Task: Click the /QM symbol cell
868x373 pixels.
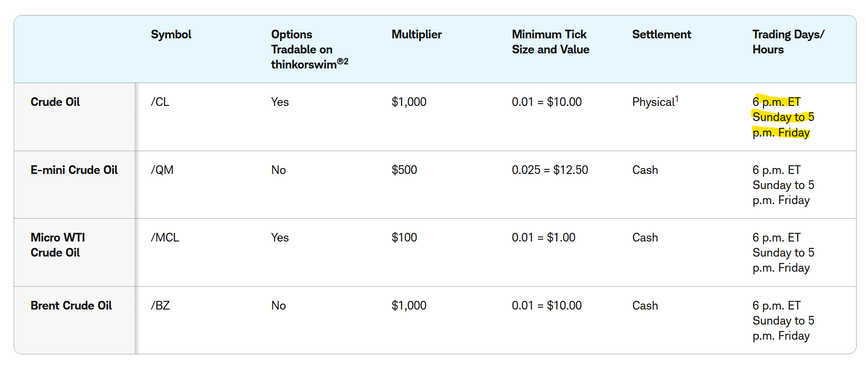Action: pyautogui.click(x=162, y=170)
